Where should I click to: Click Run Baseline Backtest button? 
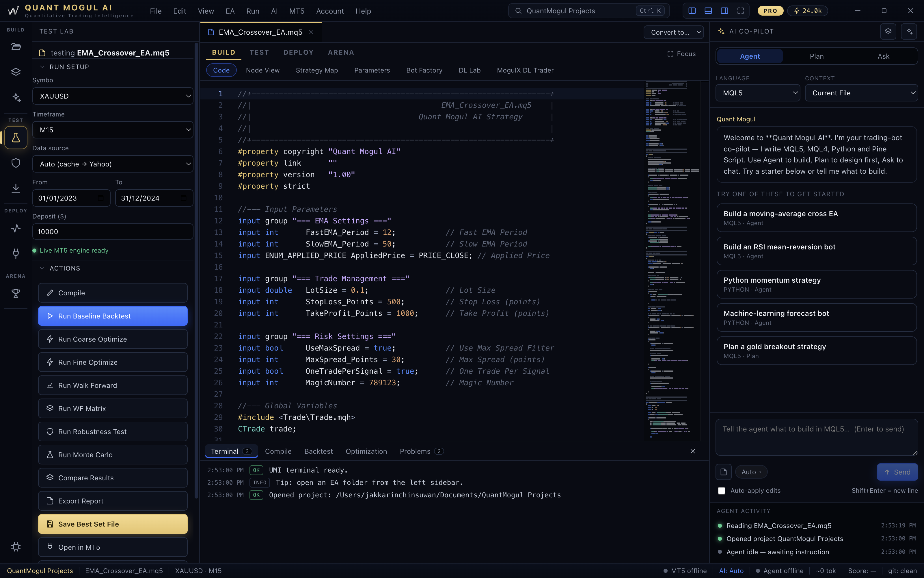tap(113, 316)
